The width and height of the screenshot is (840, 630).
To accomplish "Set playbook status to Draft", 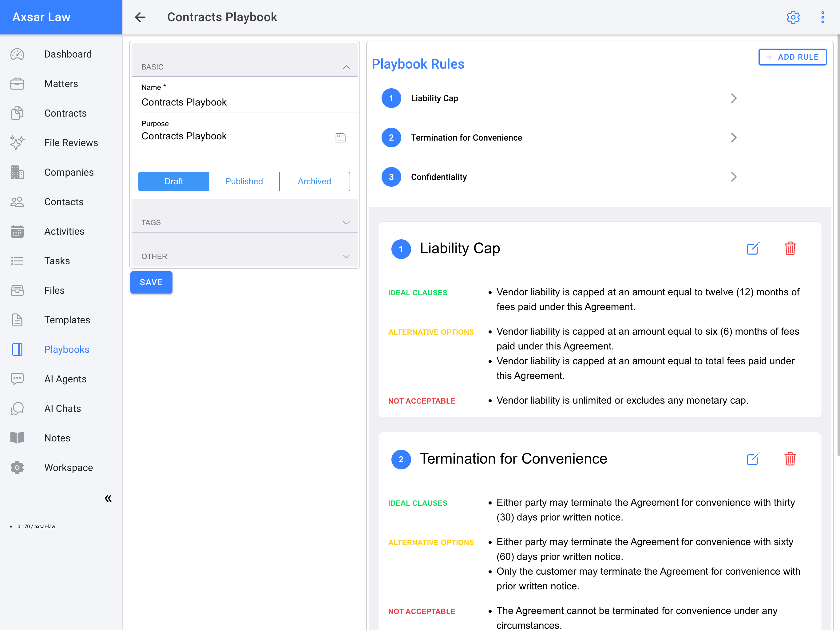I will pyautogui.click(x=173, y=181).
